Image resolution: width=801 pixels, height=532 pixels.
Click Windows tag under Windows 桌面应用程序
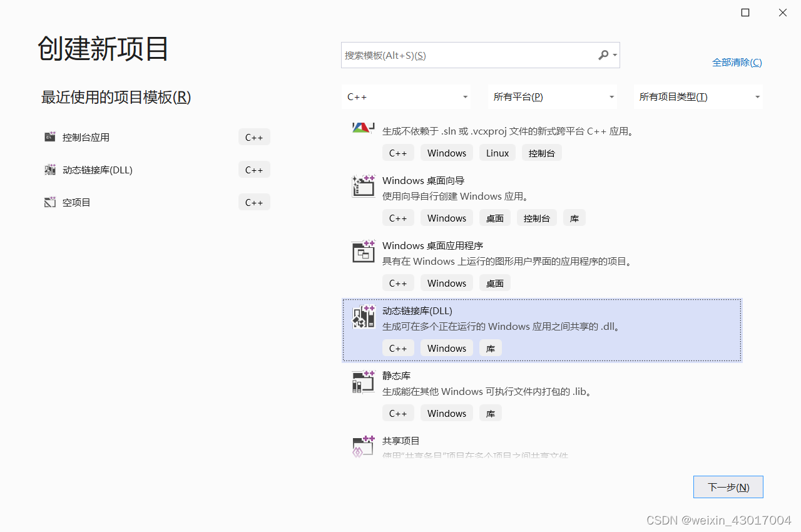(x=447, y=283)
